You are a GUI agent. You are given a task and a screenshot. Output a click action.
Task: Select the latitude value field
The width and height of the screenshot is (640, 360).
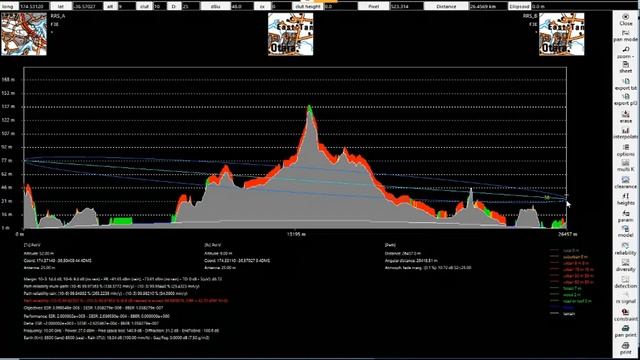(87, 7)
